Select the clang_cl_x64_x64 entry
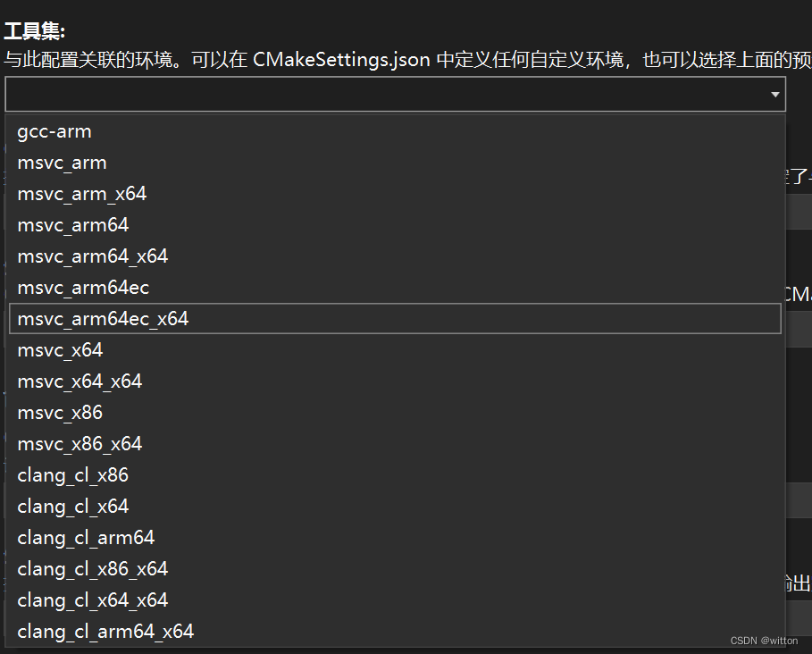The height and width of the screenshot is (654, 812). click(92, 599)
